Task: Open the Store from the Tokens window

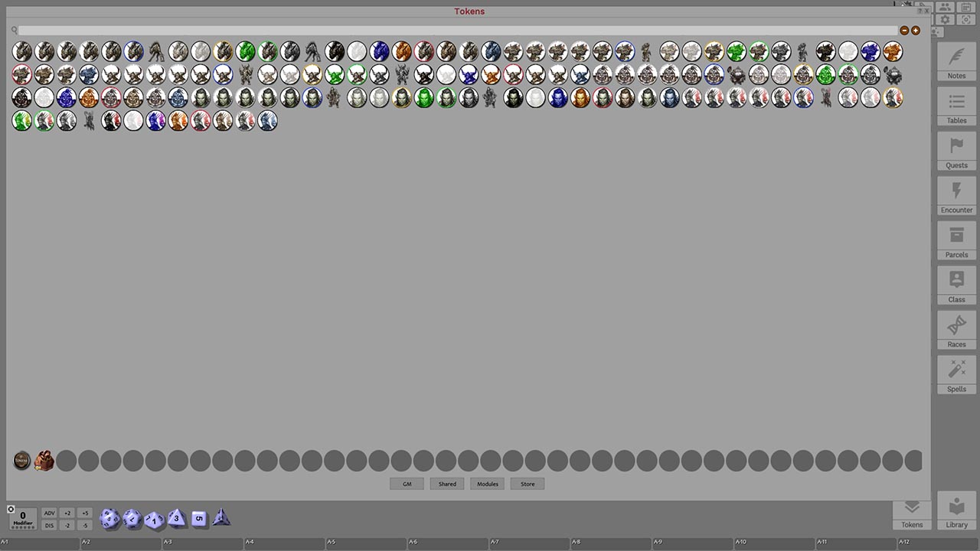Action: 528,484
